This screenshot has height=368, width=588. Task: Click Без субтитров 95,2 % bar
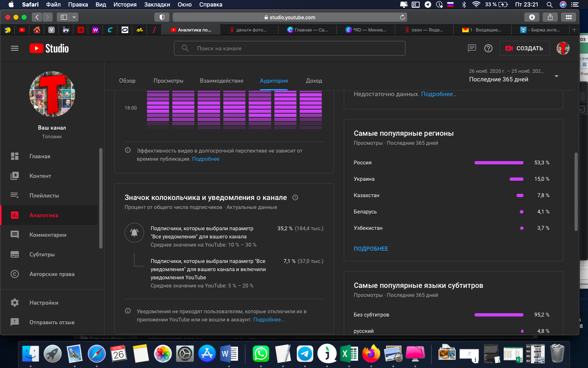[499, 315]
